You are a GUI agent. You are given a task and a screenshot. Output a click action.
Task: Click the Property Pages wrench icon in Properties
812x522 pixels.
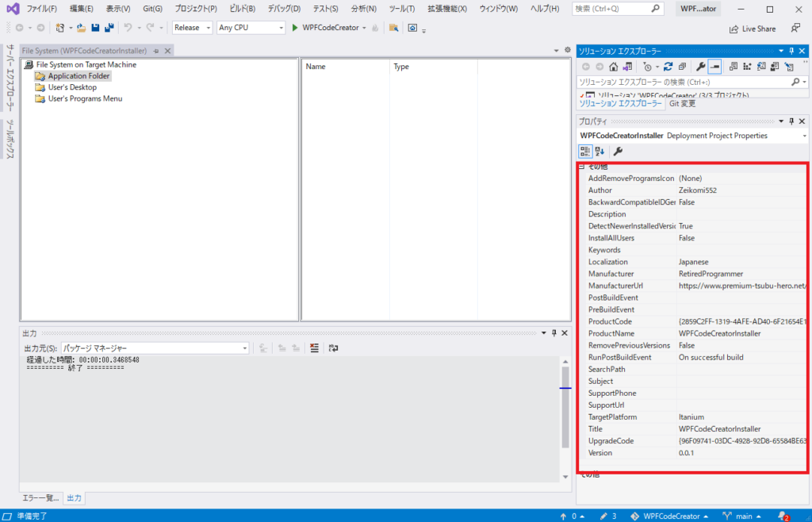coord(617,152)
